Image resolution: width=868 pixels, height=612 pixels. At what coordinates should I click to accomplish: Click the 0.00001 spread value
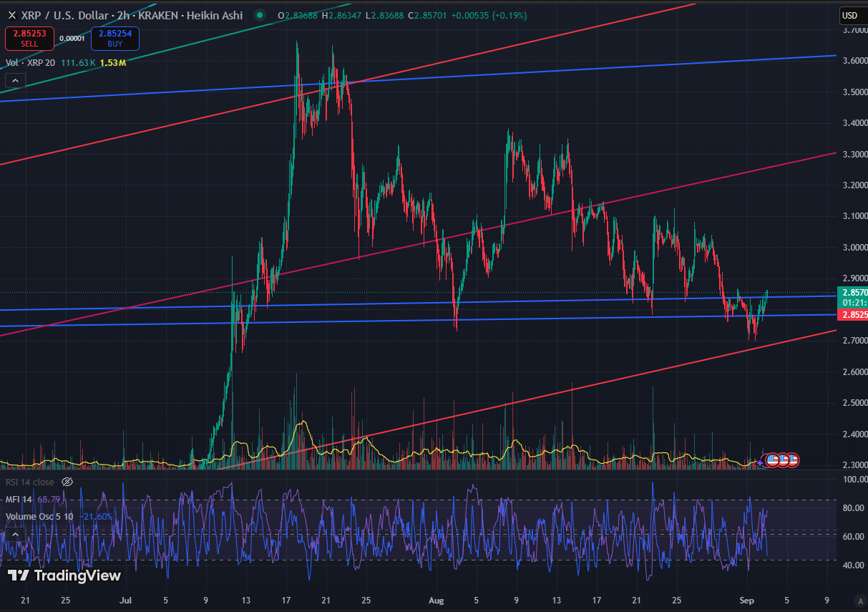coord(72,39)
